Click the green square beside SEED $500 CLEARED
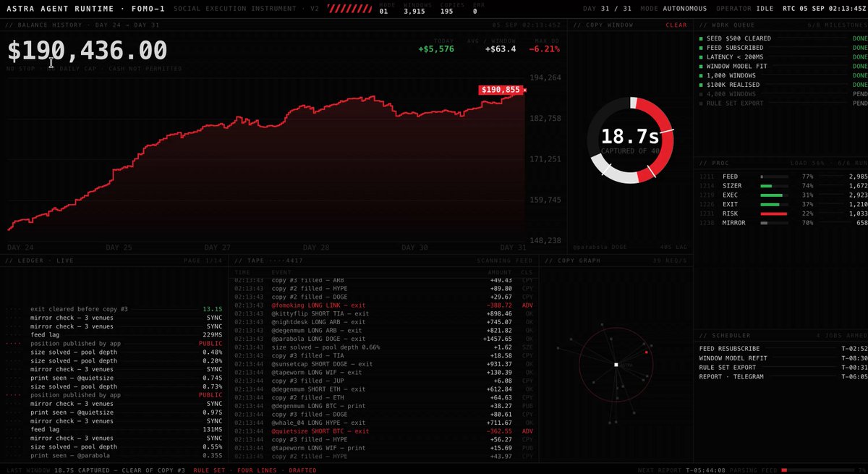 click(701, 38)
